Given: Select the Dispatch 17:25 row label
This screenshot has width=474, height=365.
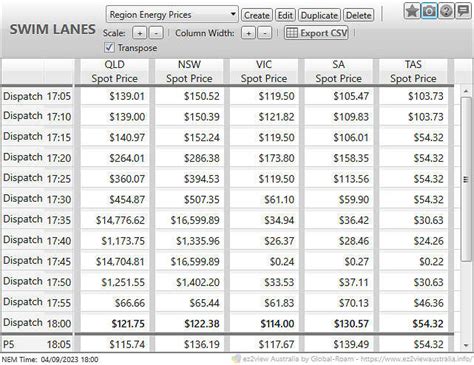Looking at the screenshot, I should coord(37,178).
